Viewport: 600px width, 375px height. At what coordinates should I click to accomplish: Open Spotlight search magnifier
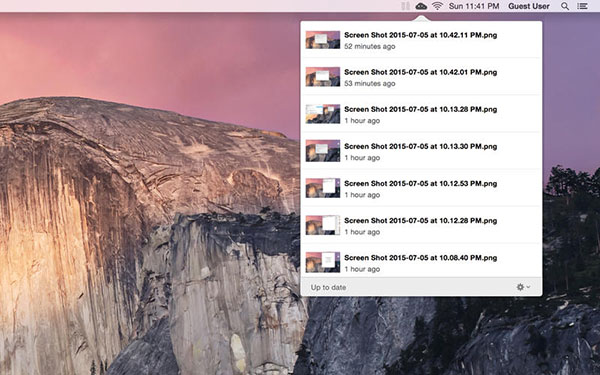click(565, 6)
